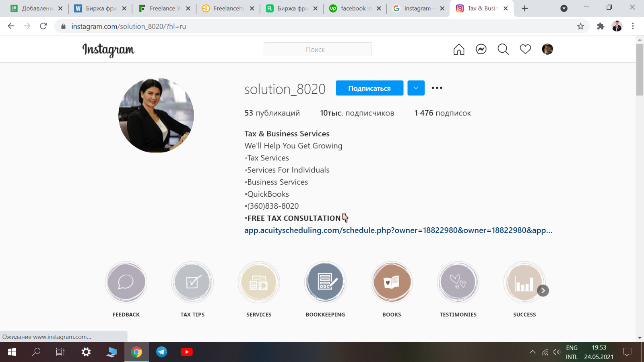644x362 pixels.
Task: View site security lock icon
Action: [63, 27]
